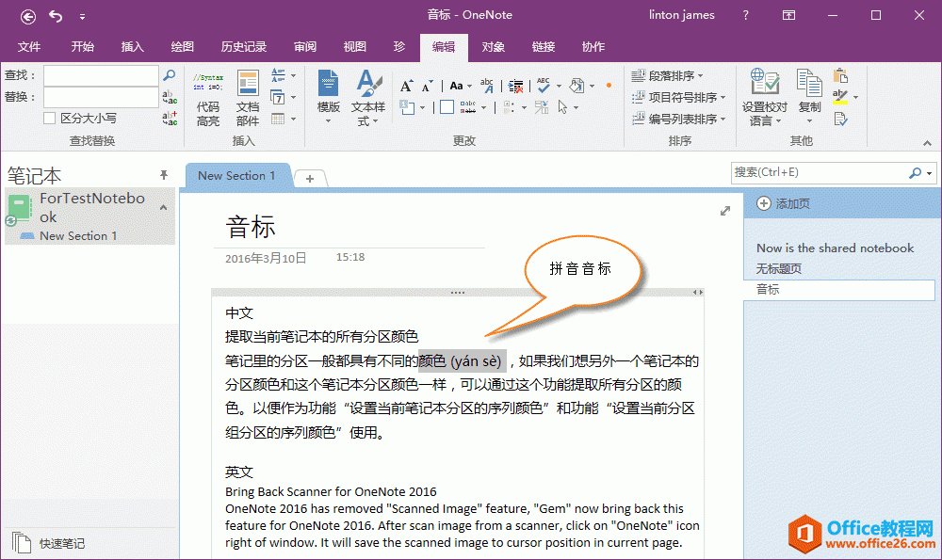Viewport: 942px width, 560px height.
Task: Click the Code Highlight (代码高亮) icon
Action: point(207,97)
